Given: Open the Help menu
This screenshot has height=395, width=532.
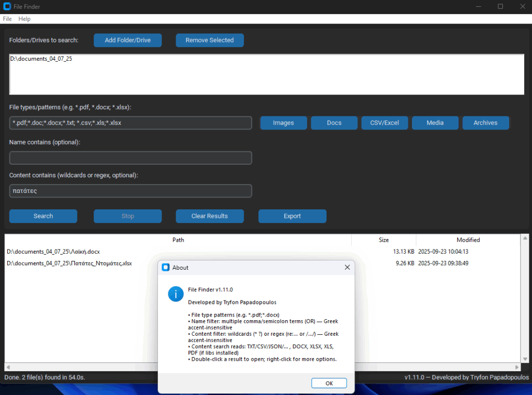Looking at the screenshot, I should click(24, 19).
